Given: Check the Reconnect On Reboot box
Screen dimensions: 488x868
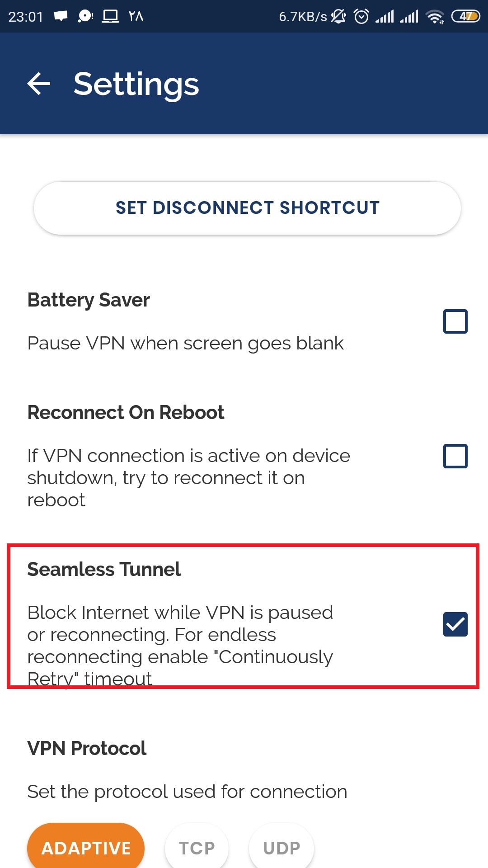Looking at the screenshot, I should [x=455, y=456].
